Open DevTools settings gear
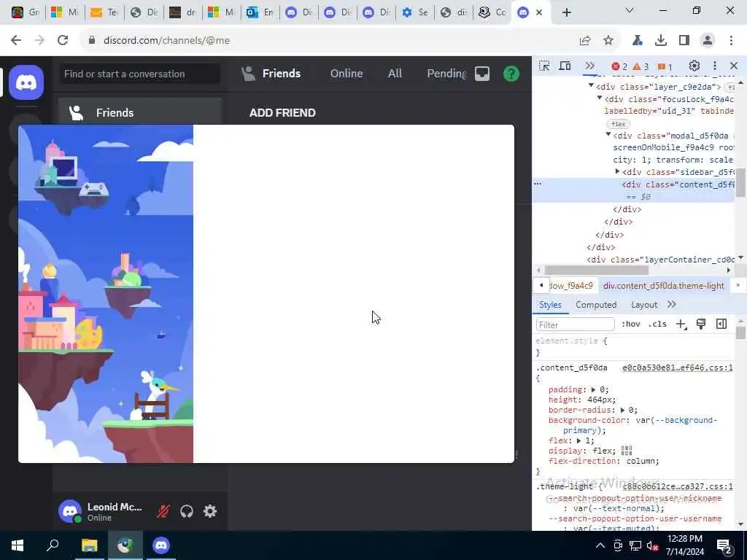The width and height of the screenshot is (747, 560). click(694, 66)
